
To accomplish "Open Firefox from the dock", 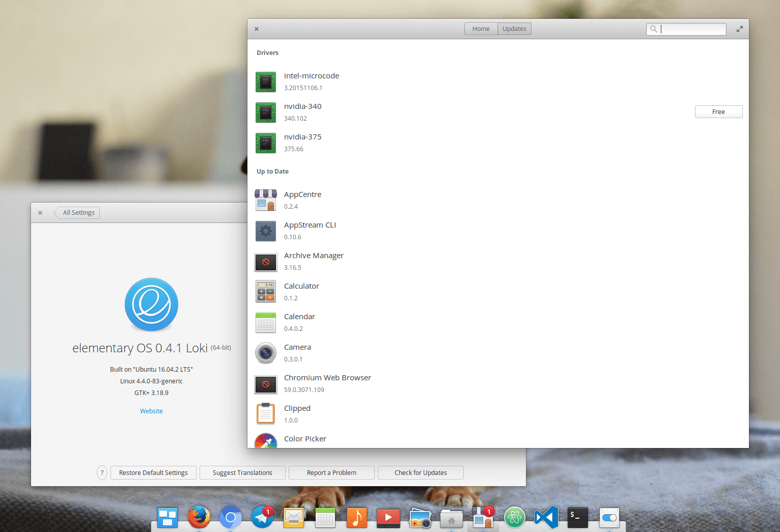I will [199, 518].
